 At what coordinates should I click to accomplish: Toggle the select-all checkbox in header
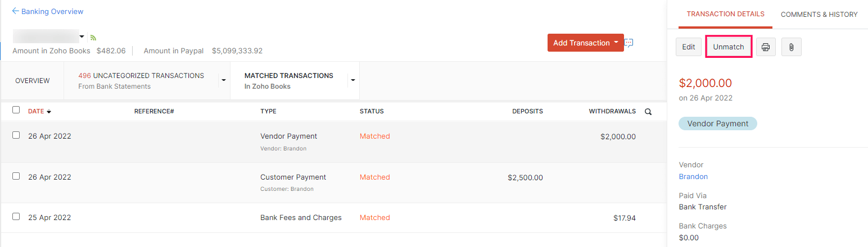[16, 111]
